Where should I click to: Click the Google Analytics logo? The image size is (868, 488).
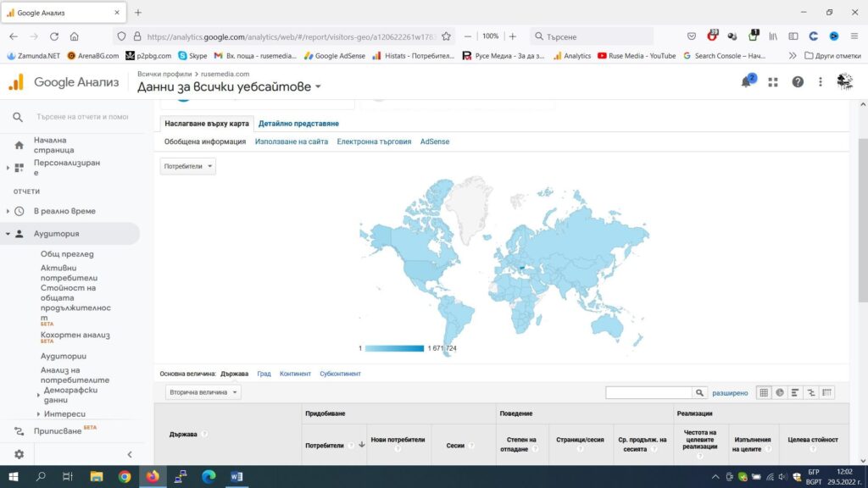click(x=16, y=82)
